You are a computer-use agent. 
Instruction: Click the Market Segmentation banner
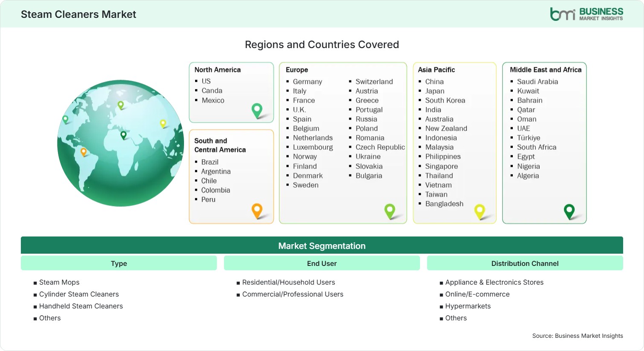322,245
